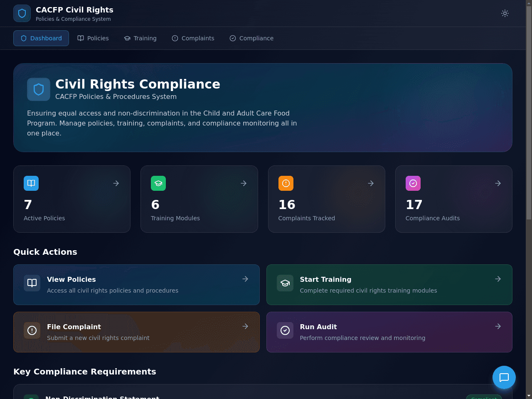Click the 6 Training Modules count
532x399 pixels.
[x=155, y=204]
